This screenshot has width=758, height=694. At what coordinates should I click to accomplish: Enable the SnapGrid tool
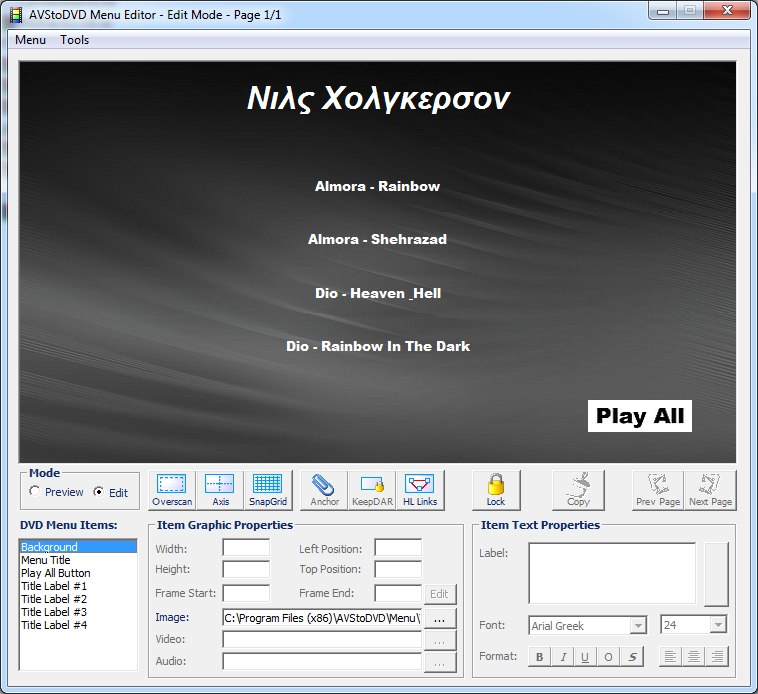(268, 490)
